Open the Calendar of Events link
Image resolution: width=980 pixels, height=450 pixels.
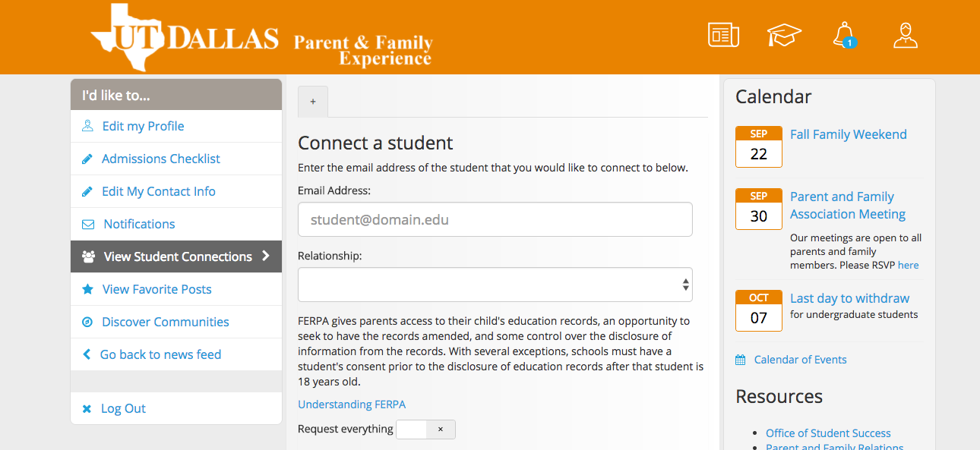(800, 360)
